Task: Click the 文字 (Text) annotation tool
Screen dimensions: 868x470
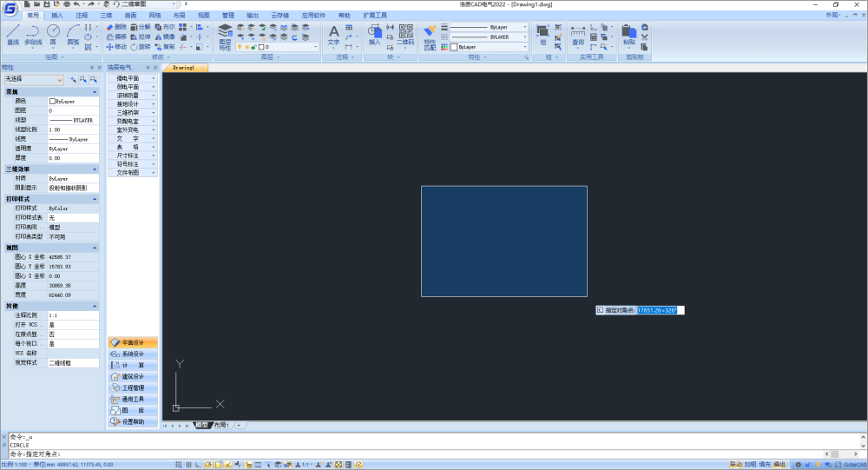Action: tap(333, 35)
